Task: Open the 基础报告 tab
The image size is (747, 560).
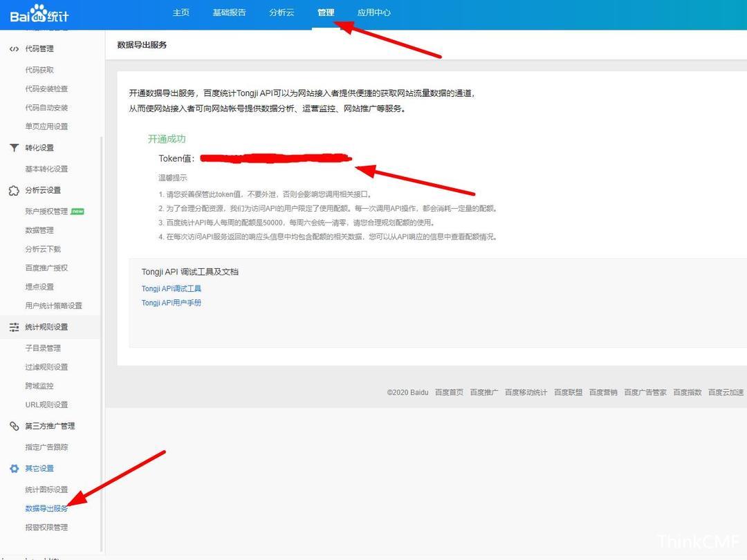Action: point(229,12)
